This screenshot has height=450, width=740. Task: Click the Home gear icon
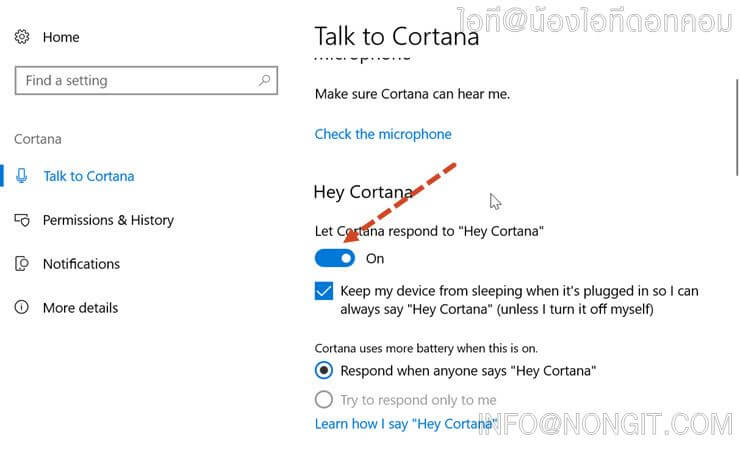(x=22, y=37)
